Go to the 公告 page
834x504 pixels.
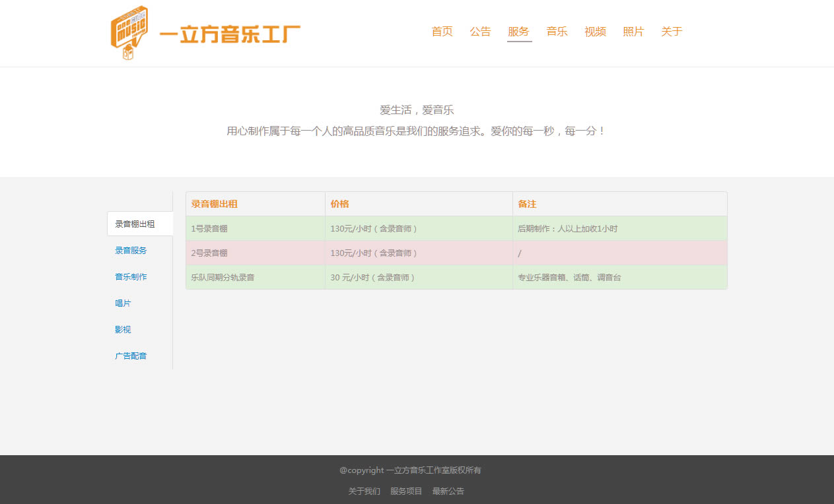480,32
